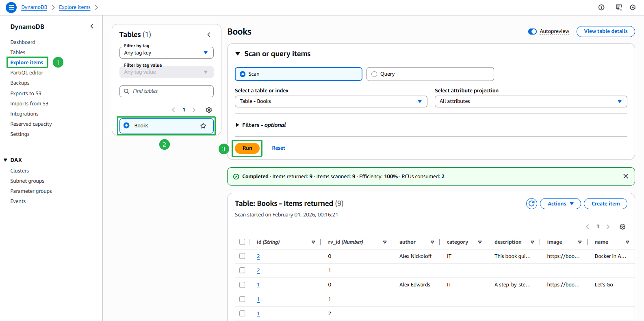Image resolution: width=644 pixels, height=321 pixels.
Task: Open Reserved capacity in sidebar
Action: point(31,124)
